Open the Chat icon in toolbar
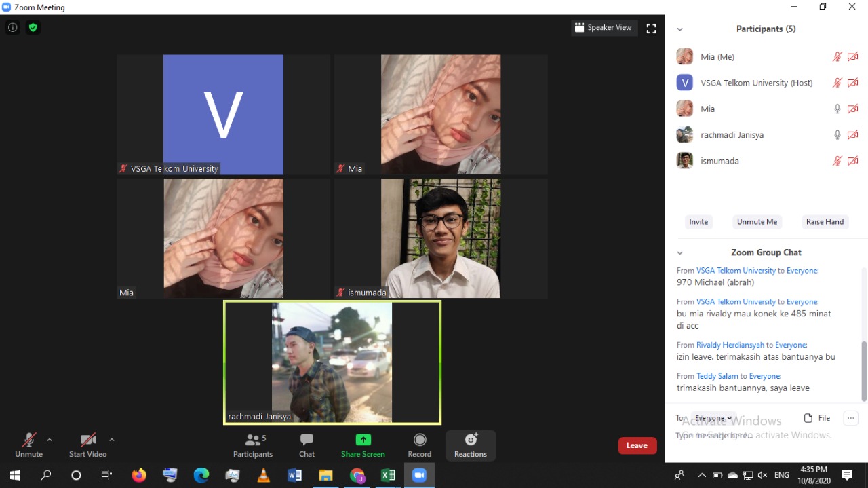Viewport: 868px width, 488px height. [307, 440]
